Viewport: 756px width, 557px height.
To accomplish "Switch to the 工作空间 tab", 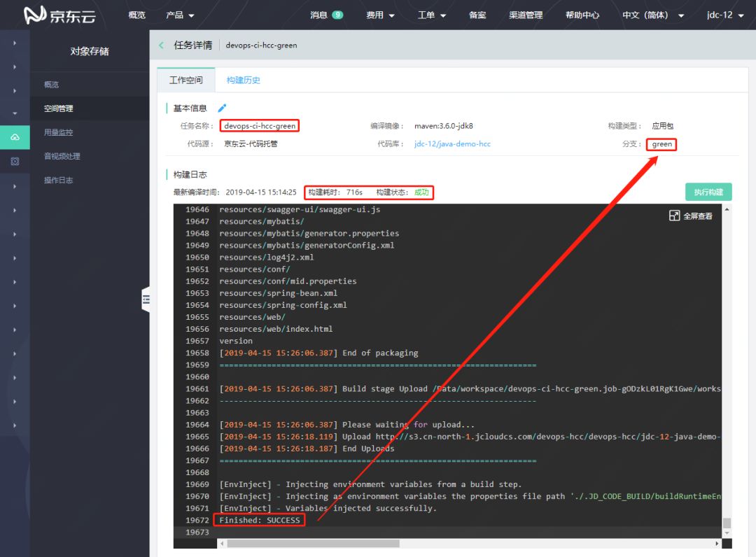I will tap(185, 80).
